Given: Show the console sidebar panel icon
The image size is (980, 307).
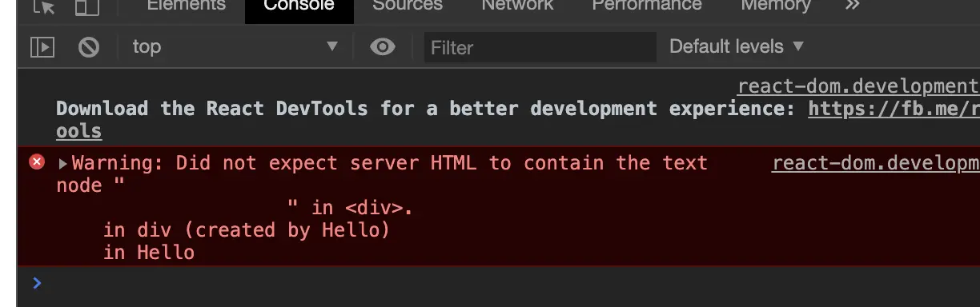Looking at the screenshot, I should [42, 47].
